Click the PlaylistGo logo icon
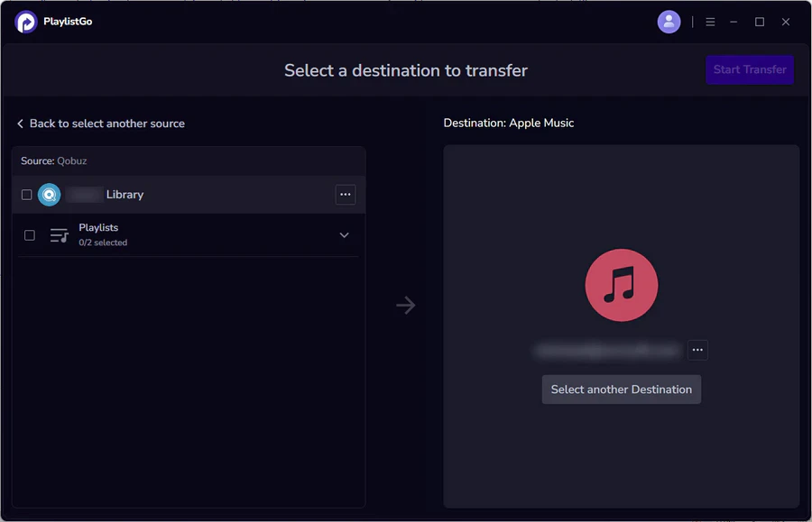The width and height of the screenshot is (812, 522). click(x=26, y=22)
